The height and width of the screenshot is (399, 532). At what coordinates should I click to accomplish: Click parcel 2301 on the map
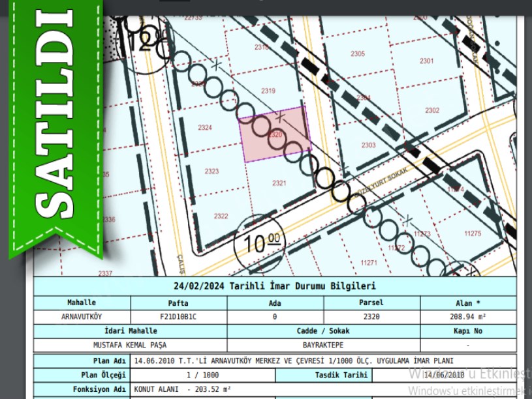coord(426,61)
